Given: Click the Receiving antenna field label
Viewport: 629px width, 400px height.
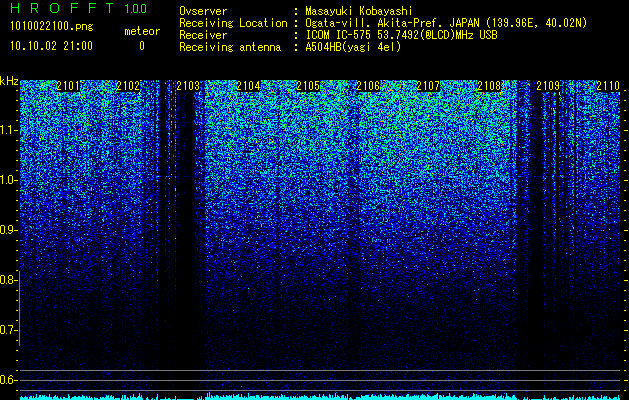Looking at the screenshot, I should click(x=230, y=47).
